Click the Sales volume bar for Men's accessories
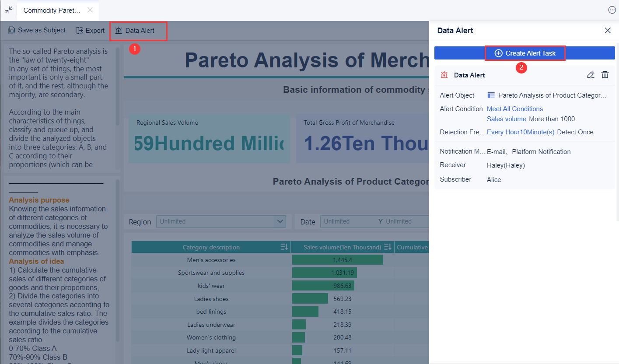This screenshot has width=619, height=364. 337,259
